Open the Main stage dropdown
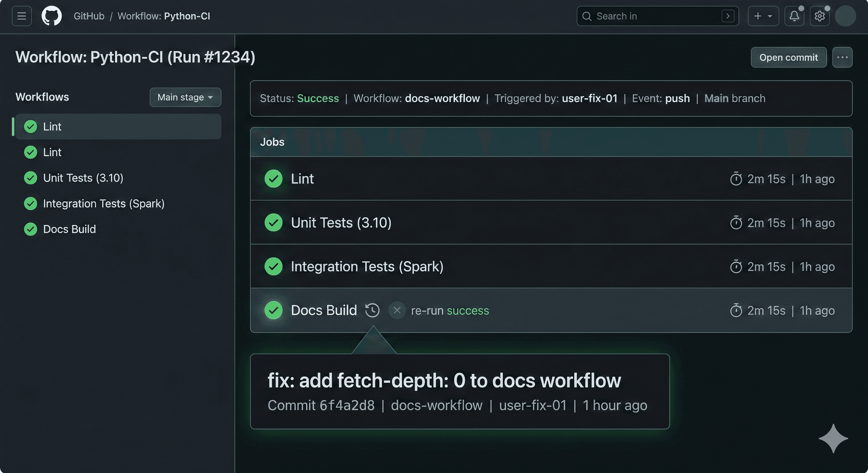The width and height of the screenshot is (868, 473). (x=185, y=97)
